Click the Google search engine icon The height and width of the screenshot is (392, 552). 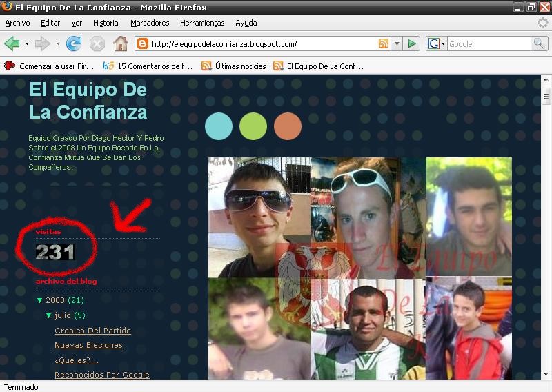coord(433,44)
